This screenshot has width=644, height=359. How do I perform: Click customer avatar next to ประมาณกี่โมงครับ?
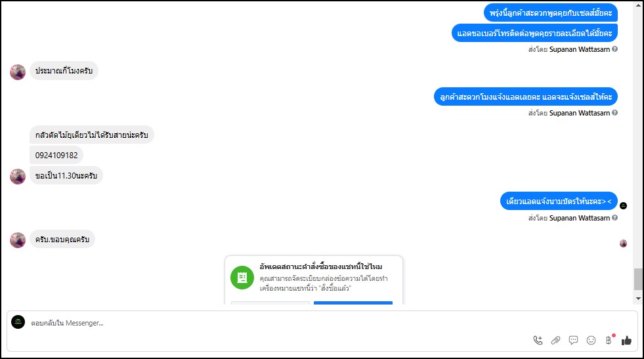[18, 72]
